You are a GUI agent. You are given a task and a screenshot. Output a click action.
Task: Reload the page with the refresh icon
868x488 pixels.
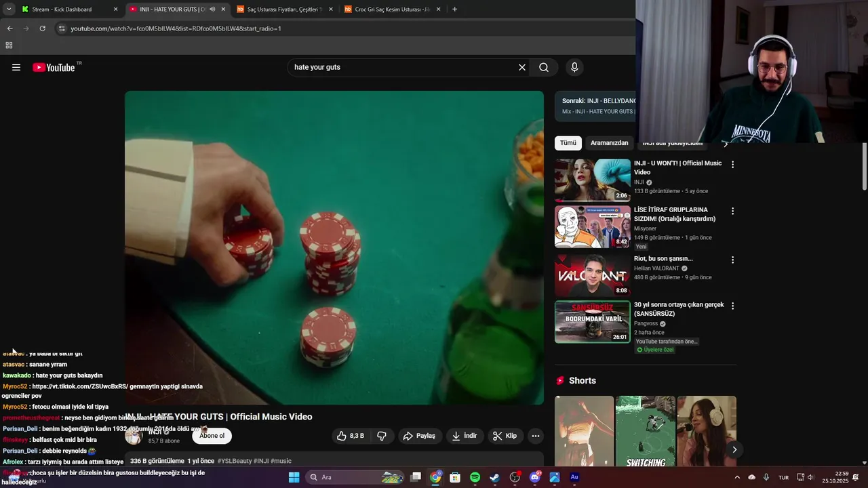[x=42, y=28]
